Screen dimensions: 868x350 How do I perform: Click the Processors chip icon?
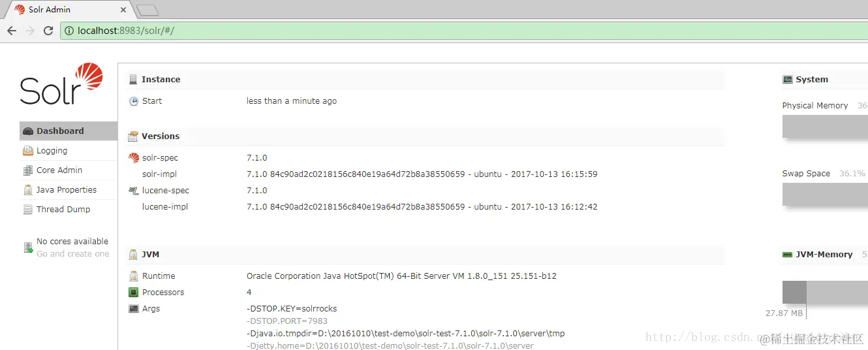[134, 293]
